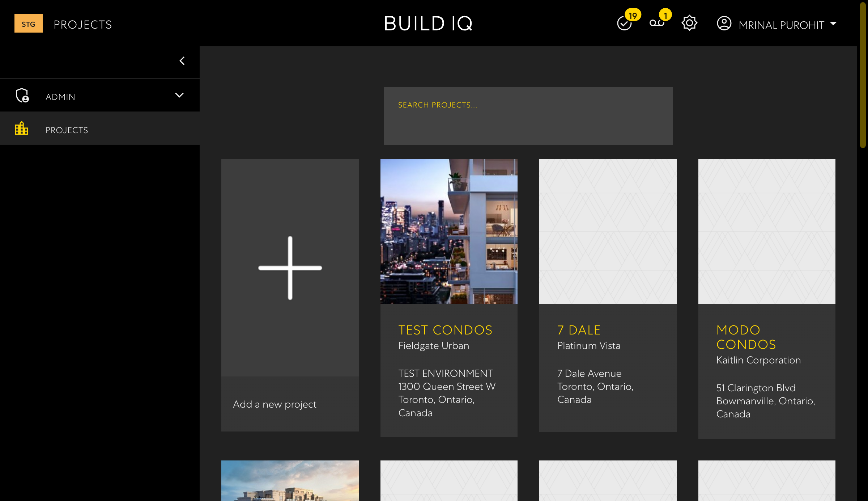The width and height of the screenshot is (868, 501).
Task: Click the Kaitlin Corporation developer text
Action: (758, 360)
